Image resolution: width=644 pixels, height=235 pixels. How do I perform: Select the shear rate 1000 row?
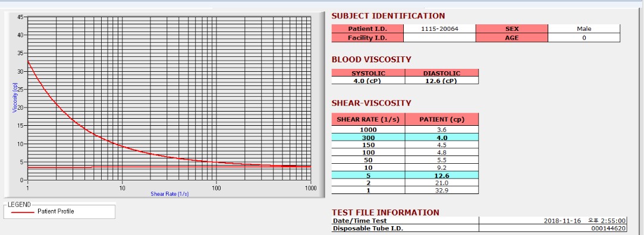405,129
